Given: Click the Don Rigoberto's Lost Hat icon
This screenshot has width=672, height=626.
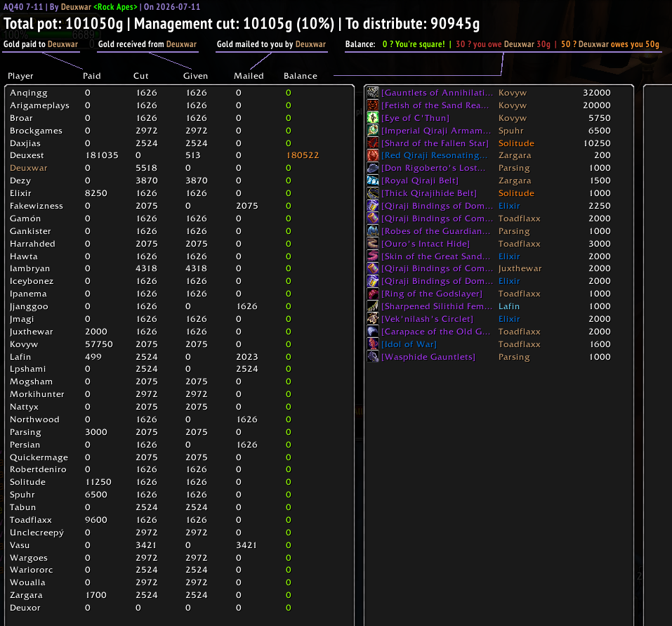Looking at the screenshot, I should tap(373, 168).
